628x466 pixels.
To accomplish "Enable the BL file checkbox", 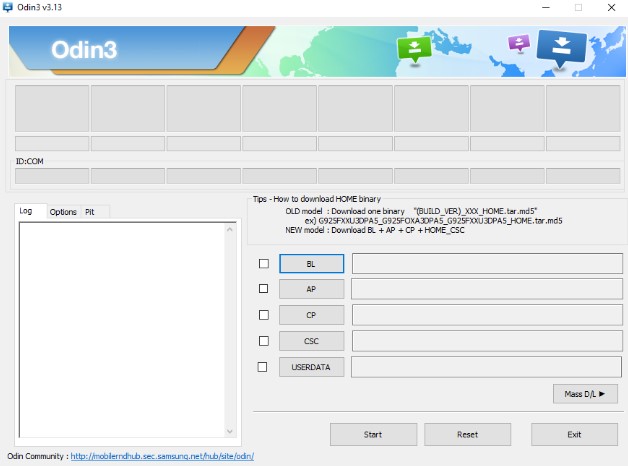I will [x=264, y=264].
